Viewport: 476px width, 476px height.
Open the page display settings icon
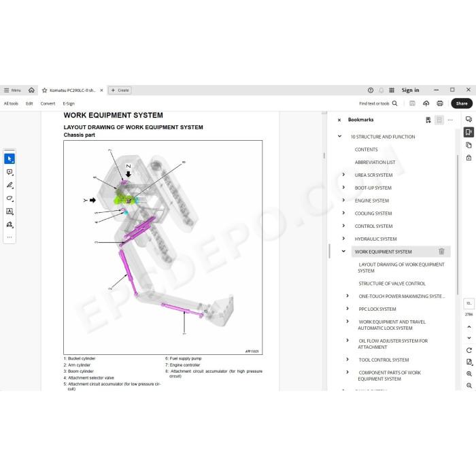point(469,362)
